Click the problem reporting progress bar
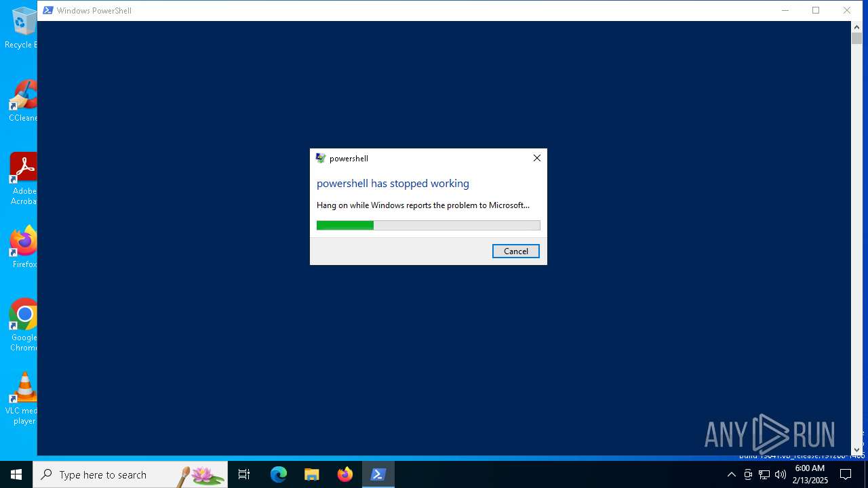868x488 pixels. [428, 225]
